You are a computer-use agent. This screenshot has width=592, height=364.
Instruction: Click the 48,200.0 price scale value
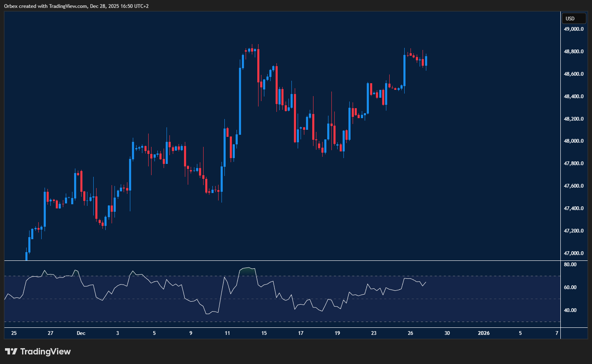[x=573, y=119]
